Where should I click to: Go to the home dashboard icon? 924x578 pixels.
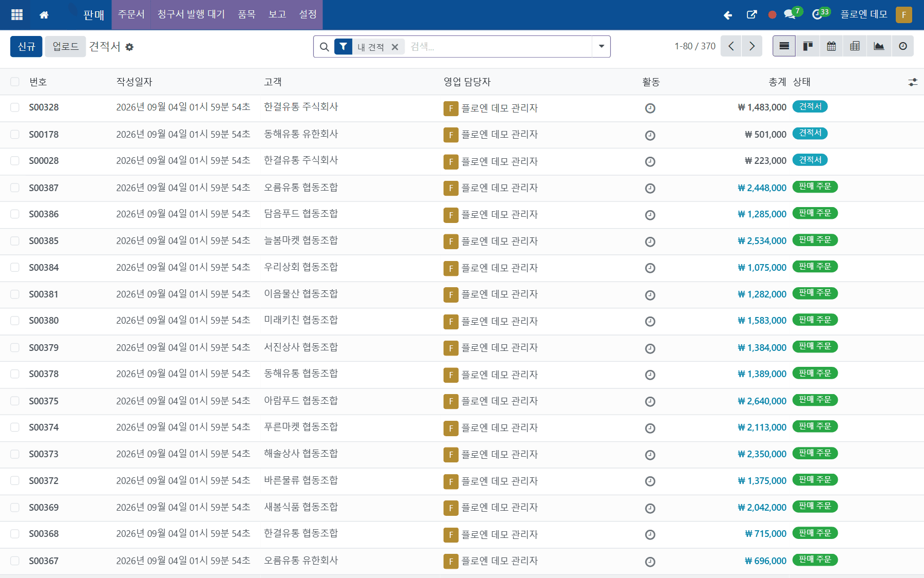[44, 15]
